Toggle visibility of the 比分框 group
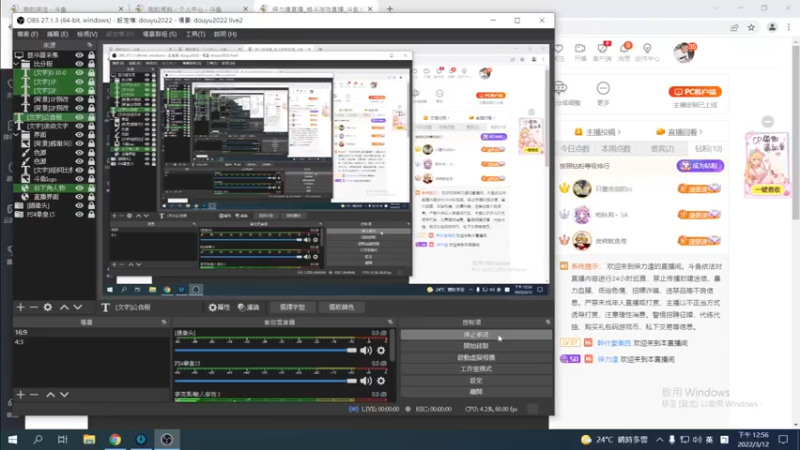The image size is (800, 450). (79, 64)
